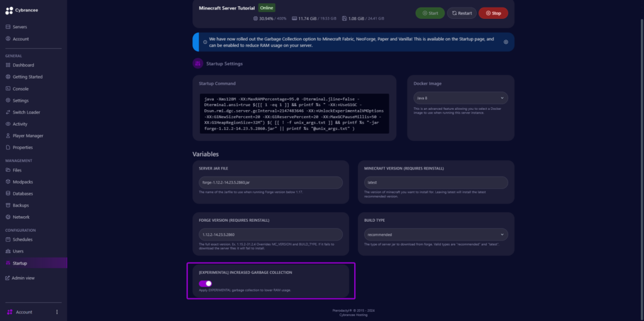Screen dimensions: 644x321
Task: Open Admin view link
Action: [x=23, y=278]
